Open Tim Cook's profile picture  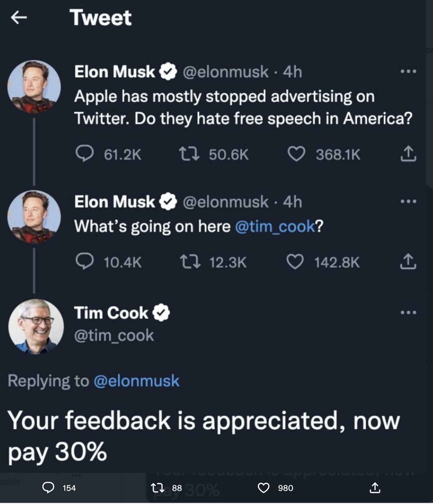click(x=36, y=327)
